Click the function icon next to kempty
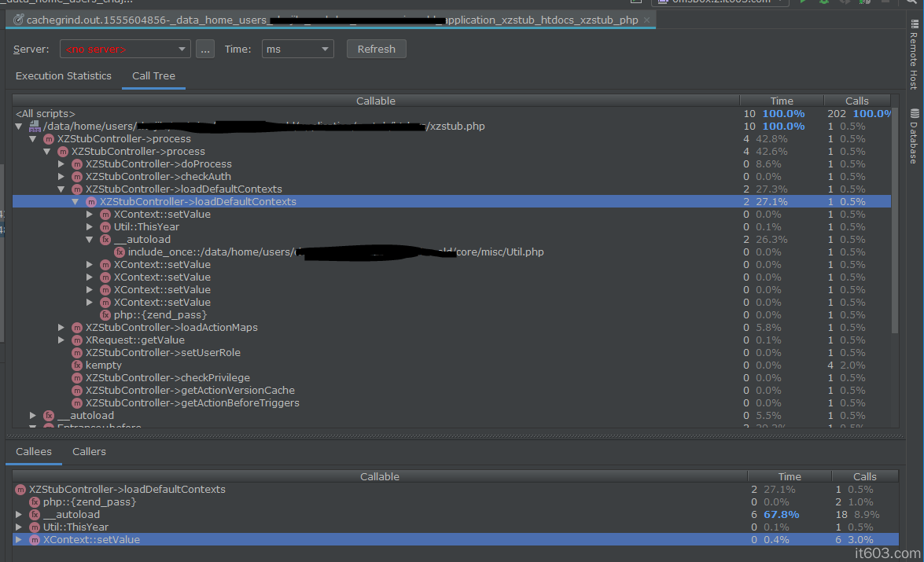 77,365
